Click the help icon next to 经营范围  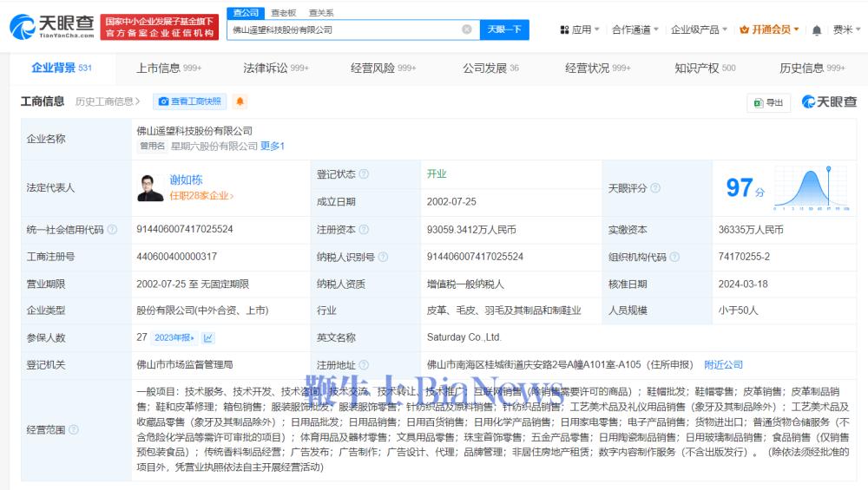[x=73, y=429]
